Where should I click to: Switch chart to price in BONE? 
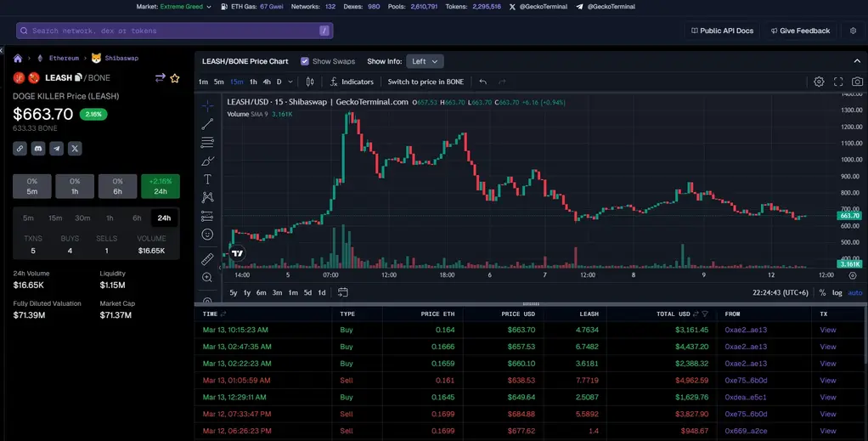pos(426,82)
